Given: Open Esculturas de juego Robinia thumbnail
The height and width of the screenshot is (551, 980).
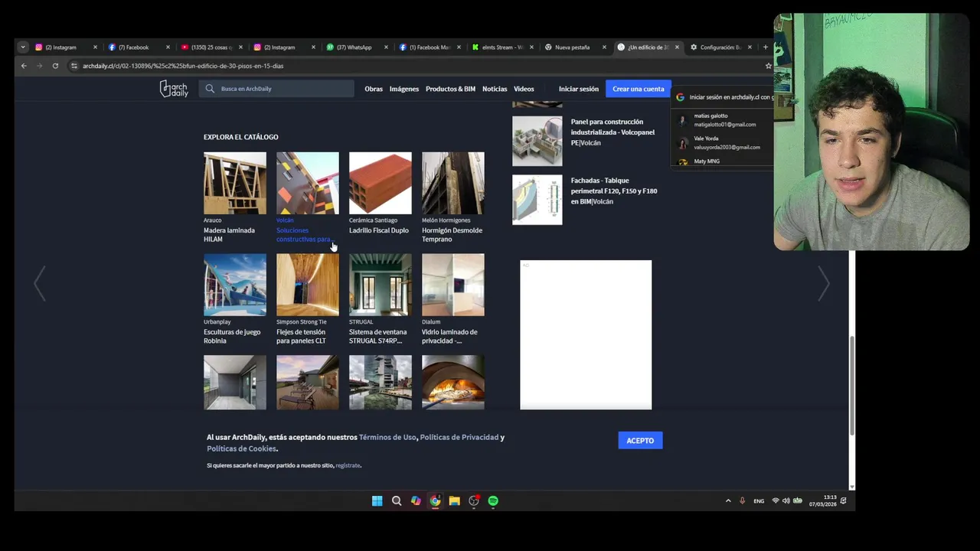Looking at the screenshot, I should [235, 285].
